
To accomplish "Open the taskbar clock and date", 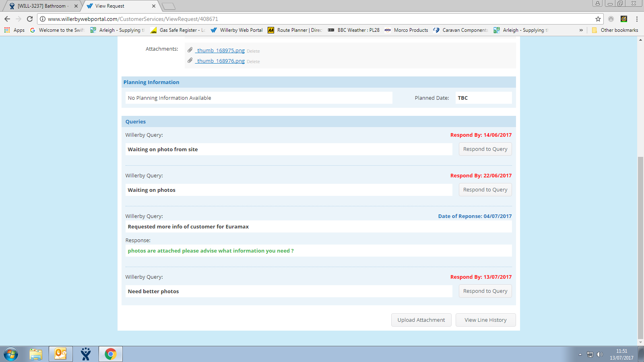I will (621, 354).
